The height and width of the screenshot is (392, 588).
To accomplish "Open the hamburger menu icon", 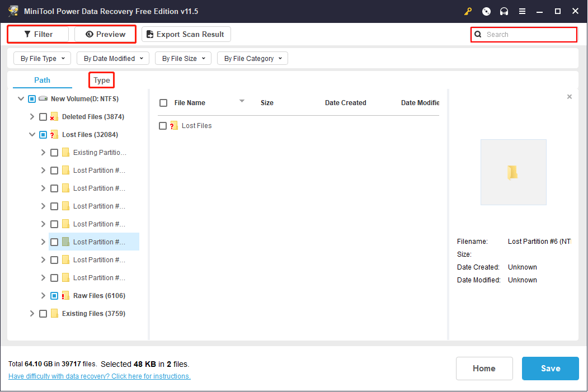I will pyautogui.click(x=522, y=11).
